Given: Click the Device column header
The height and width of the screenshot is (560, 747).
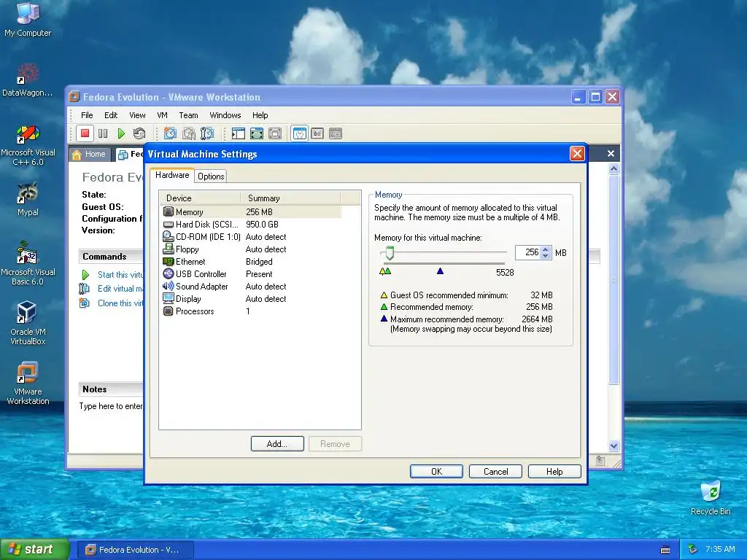Looking at the screenshot, I should point(200,198).
